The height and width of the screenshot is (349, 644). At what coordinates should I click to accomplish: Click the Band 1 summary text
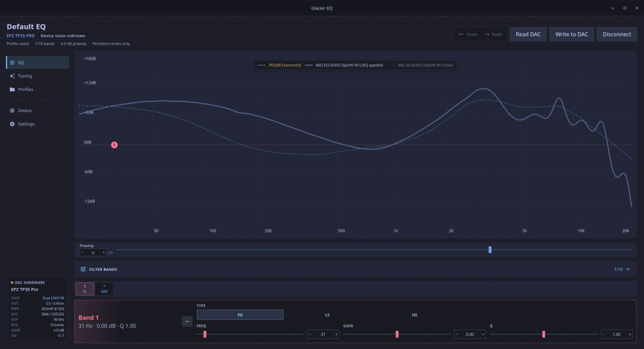(107, 326)
